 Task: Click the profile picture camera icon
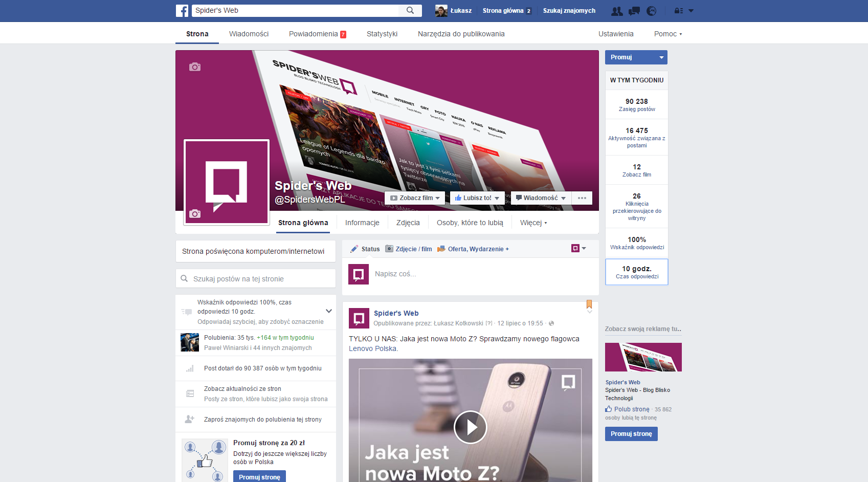[195, 213]
